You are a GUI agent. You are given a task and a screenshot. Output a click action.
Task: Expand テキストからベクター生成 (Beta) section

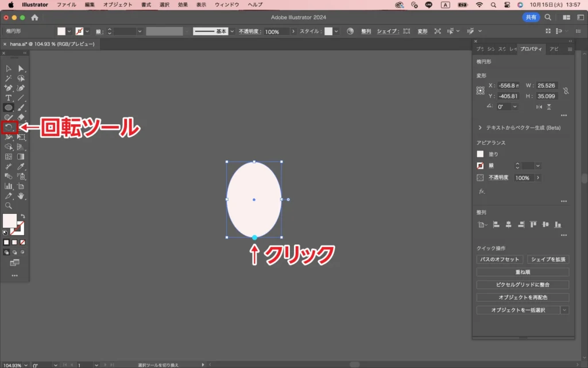click(x=480, y=128)
